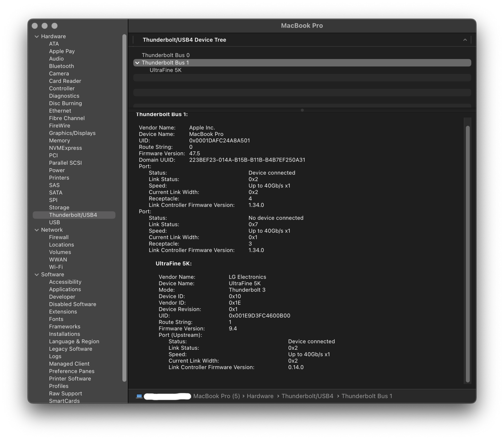Collapse Thunderbolt Bus 1 disclosure triangle
The image size is (504, 440).
click(x=139, y=63)
